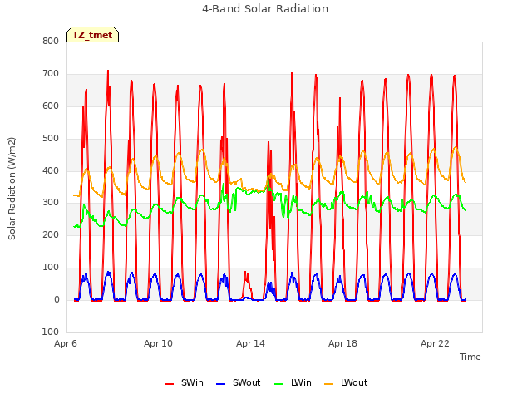Click the 600 y-axis tick label

(x=51, y=106)
